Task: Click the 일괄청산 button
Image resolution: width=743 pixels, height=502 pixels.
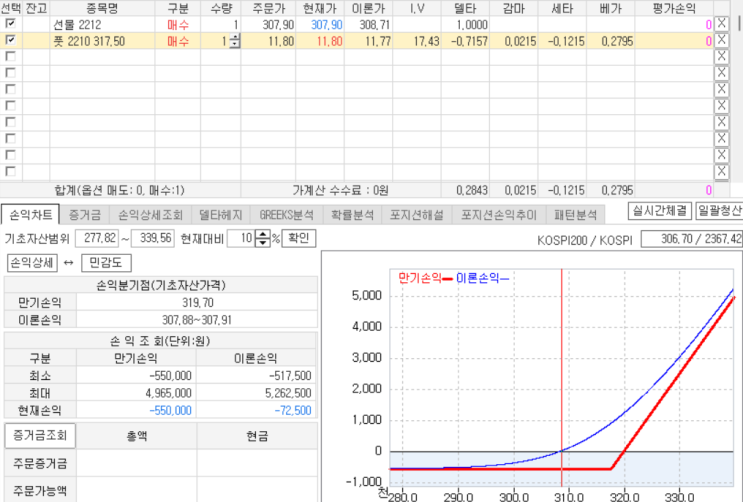Action: [x=719, y=210]
